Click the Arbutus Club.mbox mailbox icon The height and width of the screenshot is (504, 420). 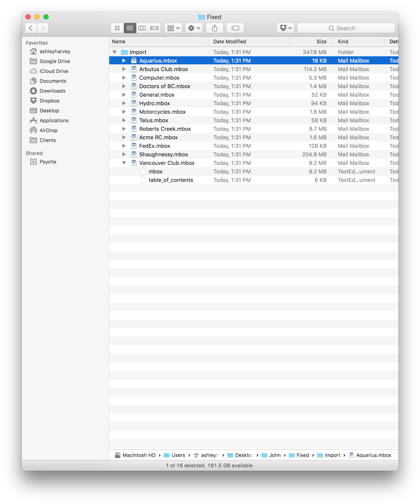coord(134,69)
